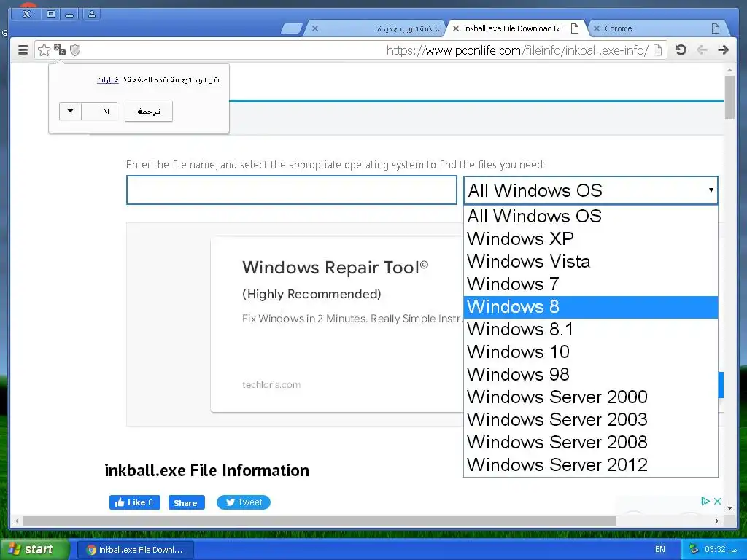Select Windows Server 2003 from the list
The image size is (747, 560).
pos(591,419)
